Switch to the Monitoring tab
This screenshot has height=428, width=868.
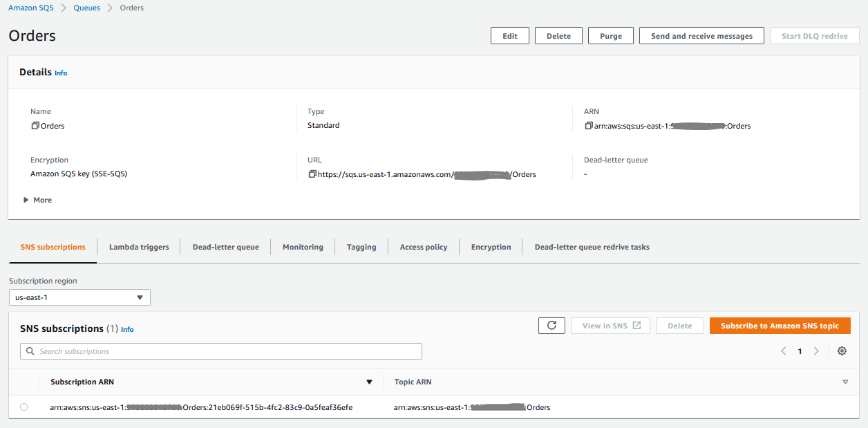303,247
